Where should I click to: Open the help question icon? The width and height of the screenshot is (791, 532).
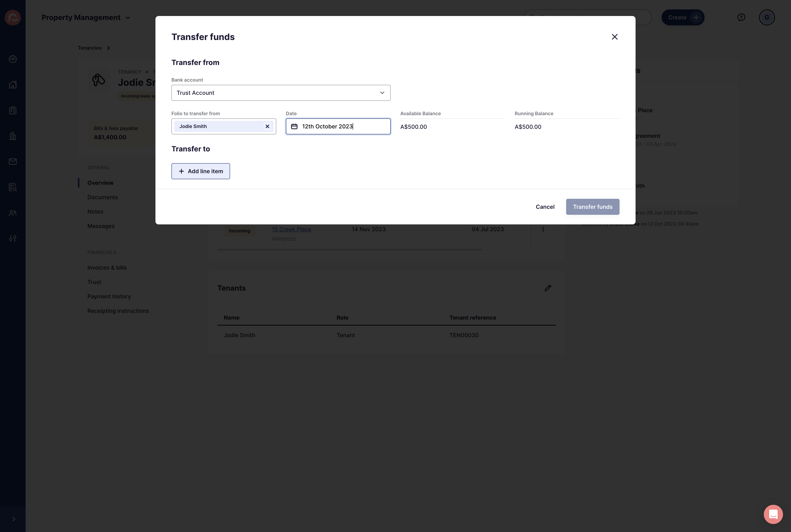tap(741, 17)
